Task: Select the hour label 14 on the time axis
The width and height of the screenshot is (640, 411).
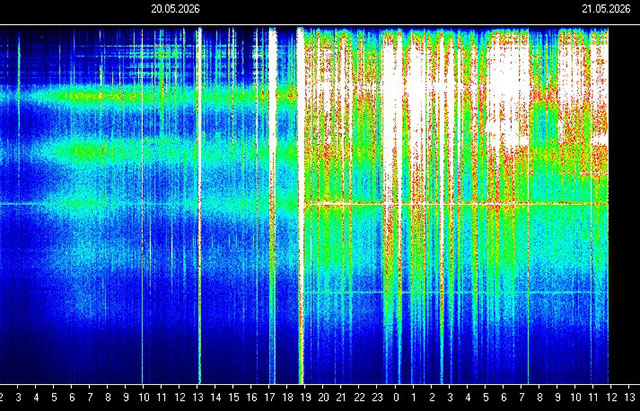Action: click(x=216, y=397)
